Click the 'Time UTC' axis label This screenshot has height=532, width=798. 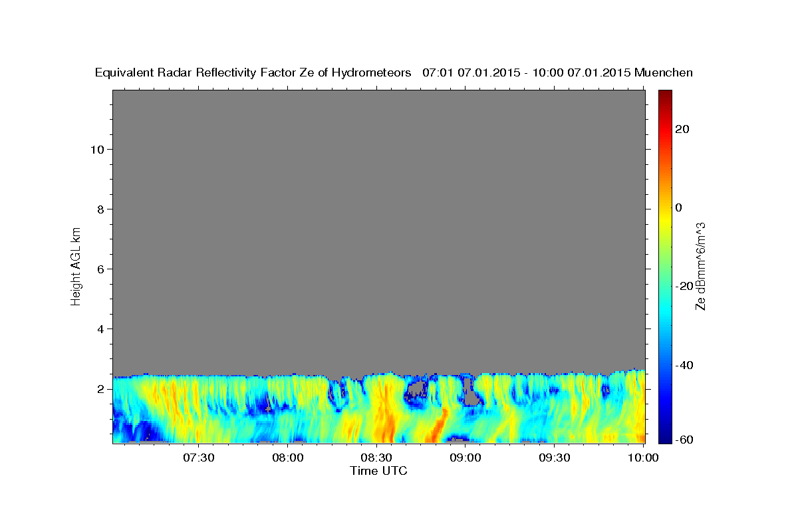(x=378, y=471)
